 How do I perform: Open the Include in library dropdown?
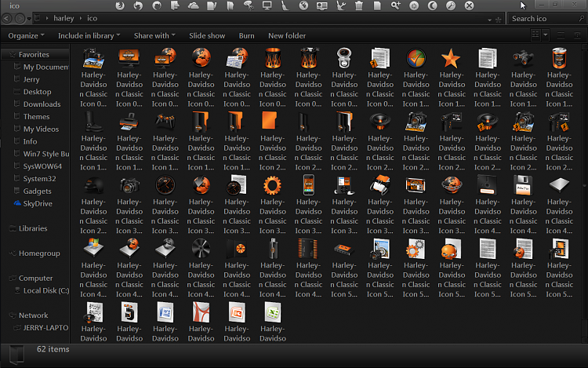point(89,35)
